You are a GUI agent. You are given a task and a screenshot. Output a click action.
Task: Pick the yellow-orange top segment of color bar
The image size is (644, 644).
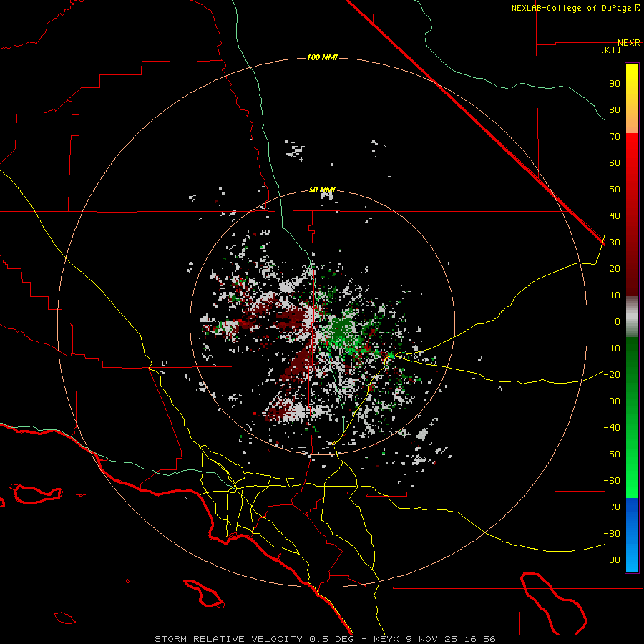(x=632, y=99)
